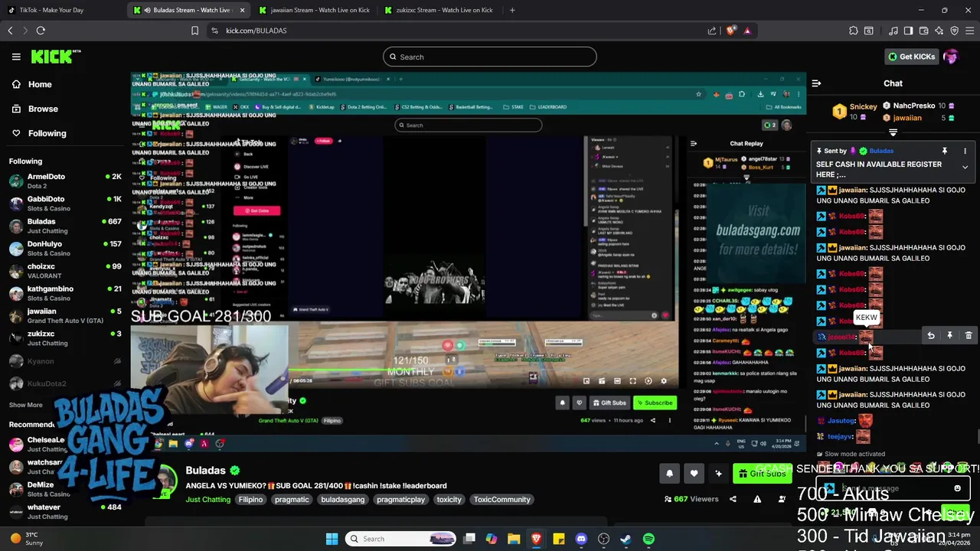Viewport: 980px width, 551px height.
Task: Open Brave Wallet from the toolbar
Action: 924,31
